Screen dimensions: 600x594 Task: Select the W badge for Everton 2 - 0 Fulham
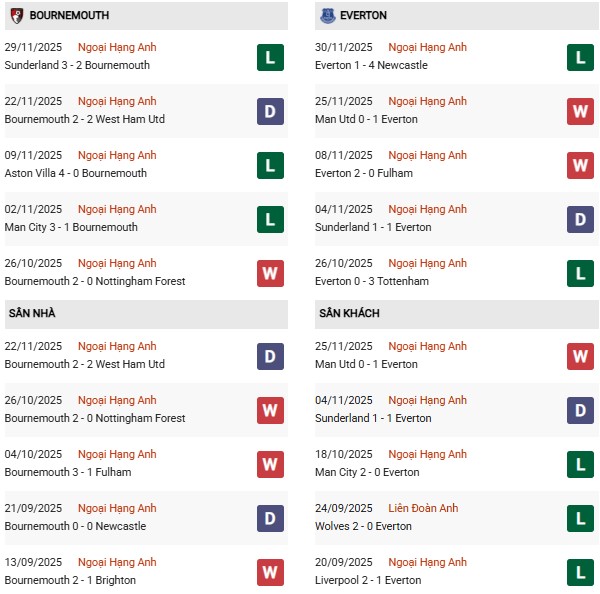580,165
